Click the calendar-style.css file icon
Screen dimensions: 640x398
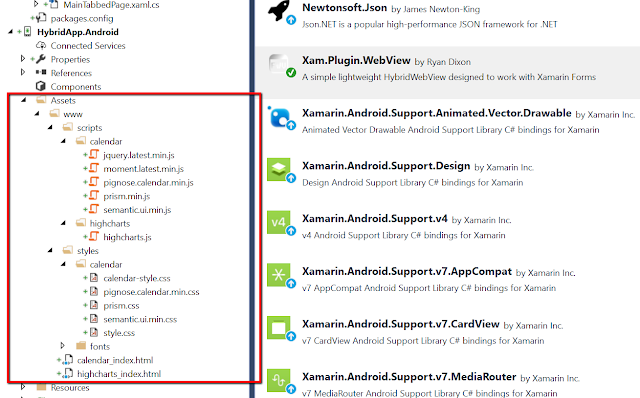tap(94, 278)
